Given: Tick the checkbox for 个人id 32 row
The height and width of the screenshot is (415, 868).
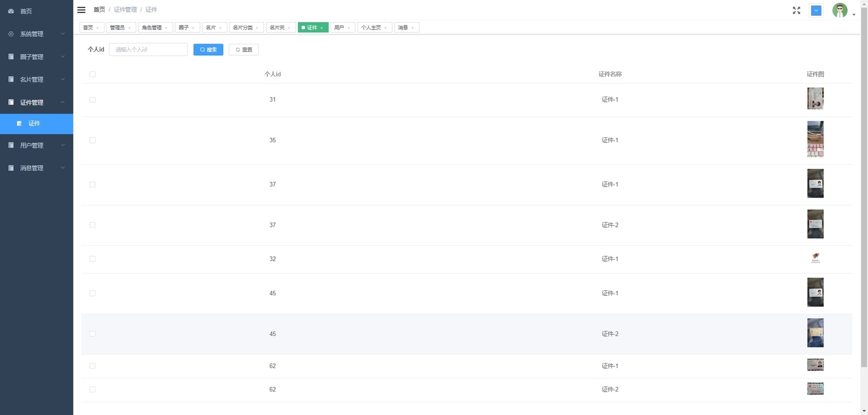Looking at the screenshot, I should tap(93, 259).
